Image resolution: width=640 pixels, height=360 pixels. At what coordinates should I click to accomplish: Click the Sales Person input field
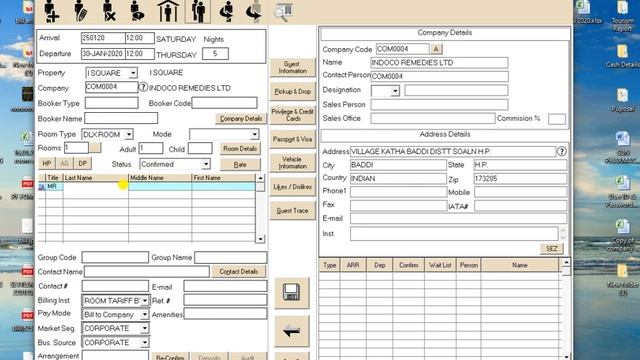tap(439, 105)
